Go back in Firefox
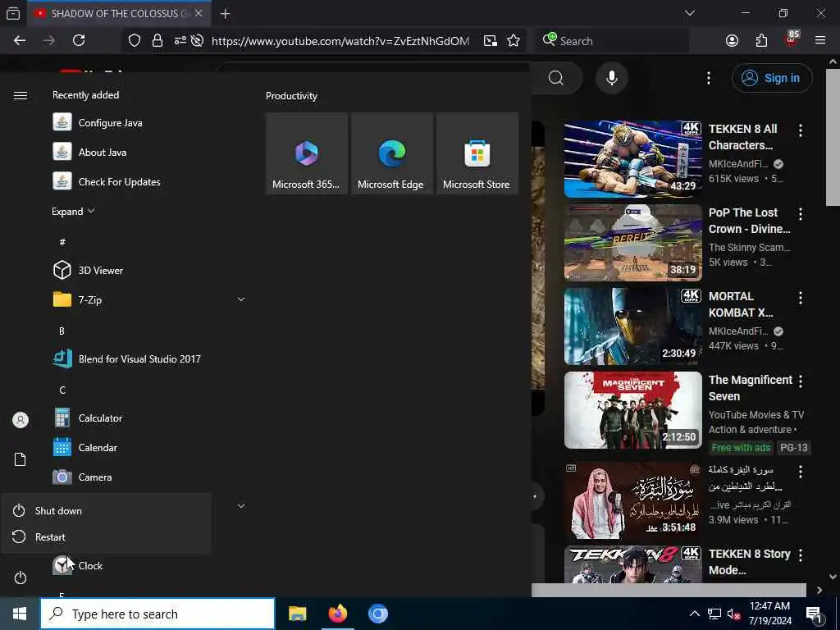Screen dimensions: 840x630 coord(20,41)
